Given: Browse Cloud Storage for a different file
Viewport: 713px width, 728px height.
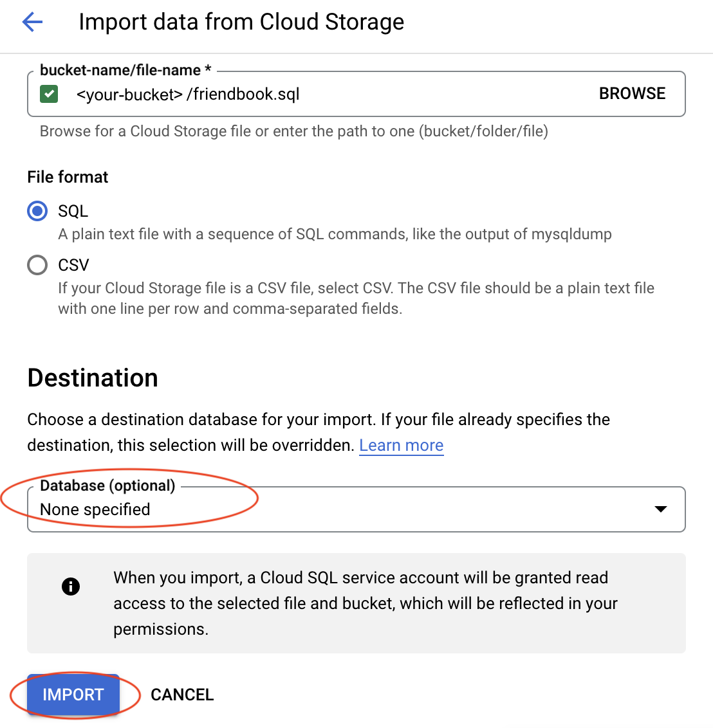Looking at the screenshot, I should [x=632, y=93].
